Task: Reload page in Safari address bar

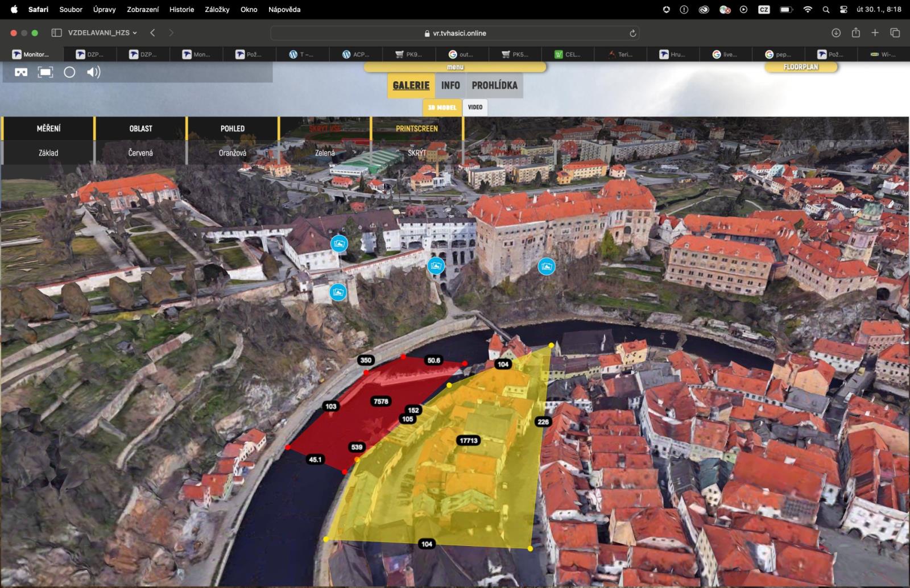Action: coord(632,33)
